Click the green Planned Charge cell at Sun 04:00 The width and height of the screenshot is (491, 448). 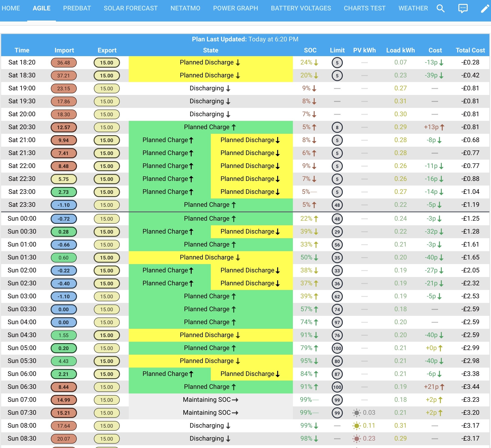[211, 322]
